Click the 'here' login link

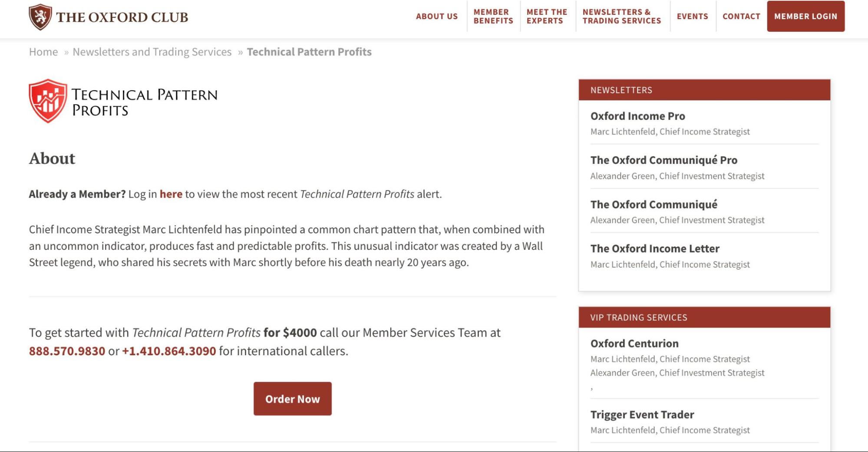click(x=171, y=194)
